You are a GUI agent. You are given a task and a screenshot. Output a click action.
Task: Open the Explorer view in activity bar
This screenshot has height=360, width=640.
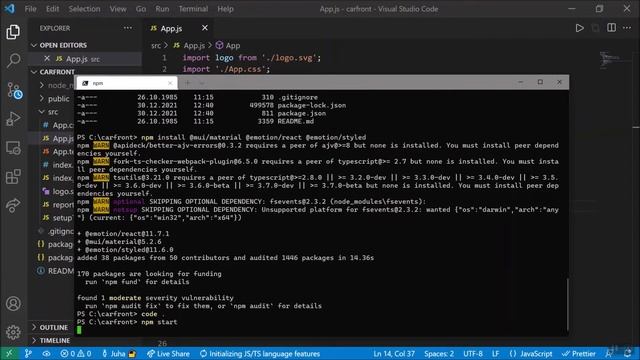click(13, 32)
